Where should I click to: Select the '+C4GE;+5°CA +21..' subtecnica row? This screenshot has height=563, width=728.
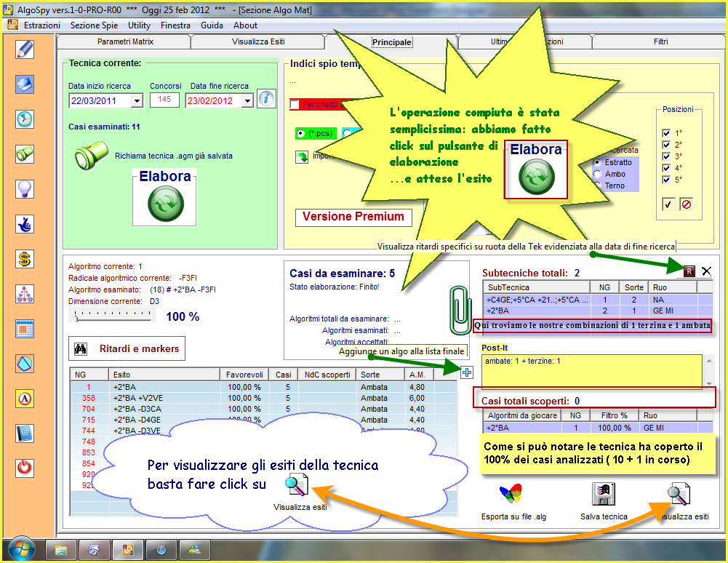coord(598,300)
